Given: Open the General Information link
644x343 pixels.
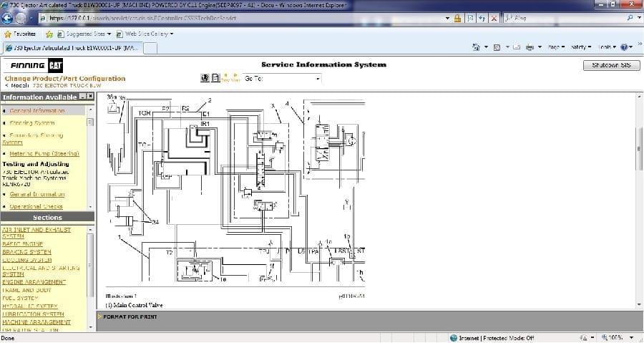Looking at the screenshot, I should (x=37, y=111).
